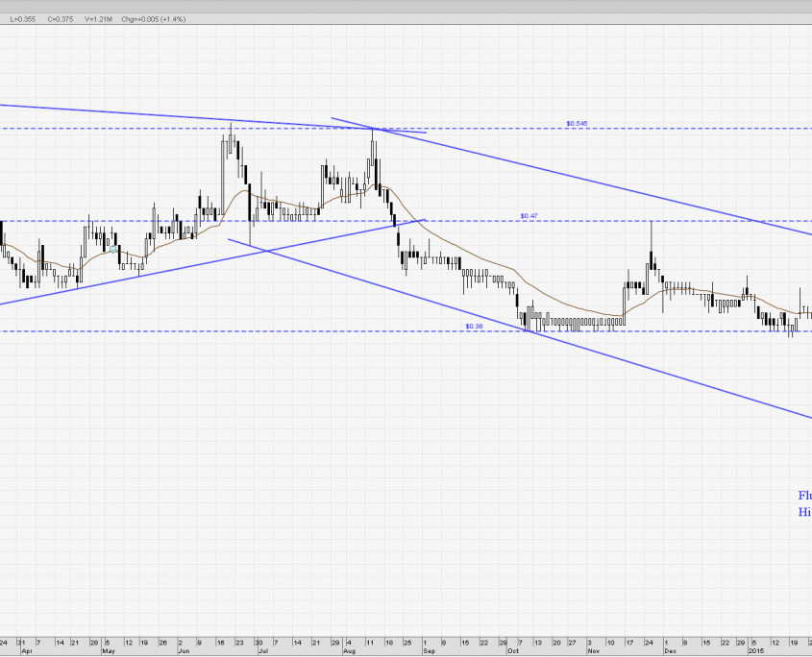This screenshot has width=812, height=657.
Task: Click the 2015 year label on the axis
Action: [x=757, y=648]
